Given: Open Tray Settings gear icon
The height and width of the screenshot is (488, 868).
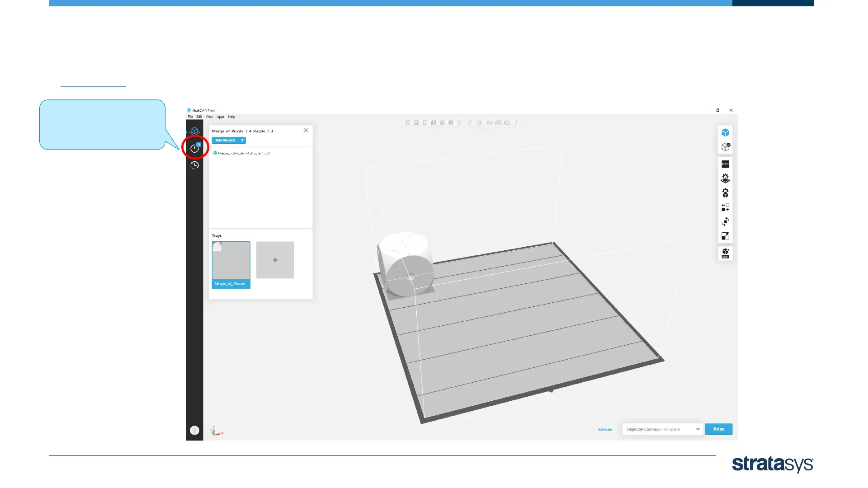Looking at the screenshot, I should pyautogui.click(x=725, y=178).
